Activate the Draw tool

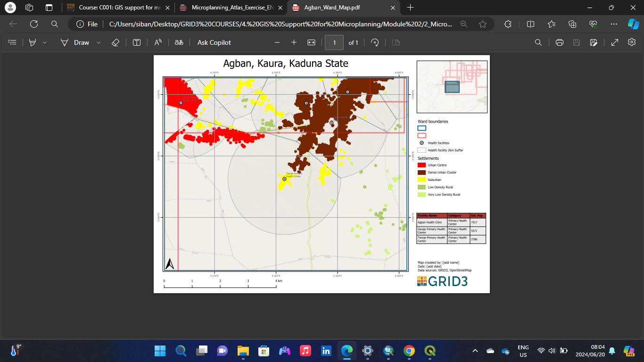[75, 42]
